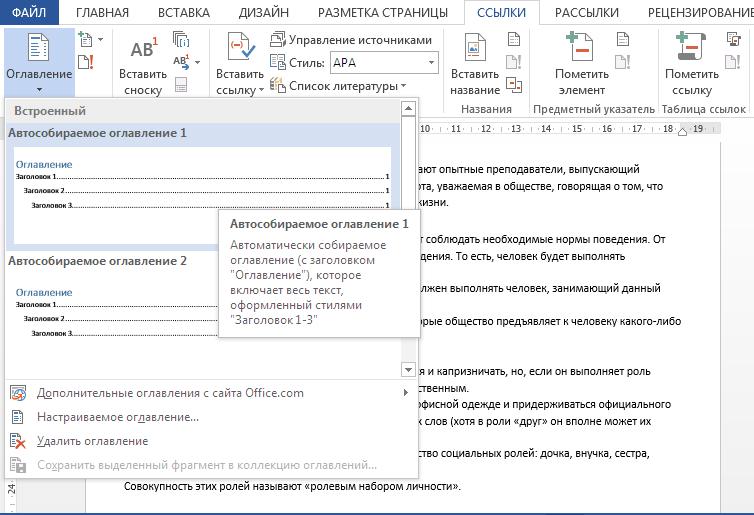Viewport: 754px width, 515px height.
Task: Click the gallery scroll down arrow
Action: pyautogui.click(x=408, y=370)
